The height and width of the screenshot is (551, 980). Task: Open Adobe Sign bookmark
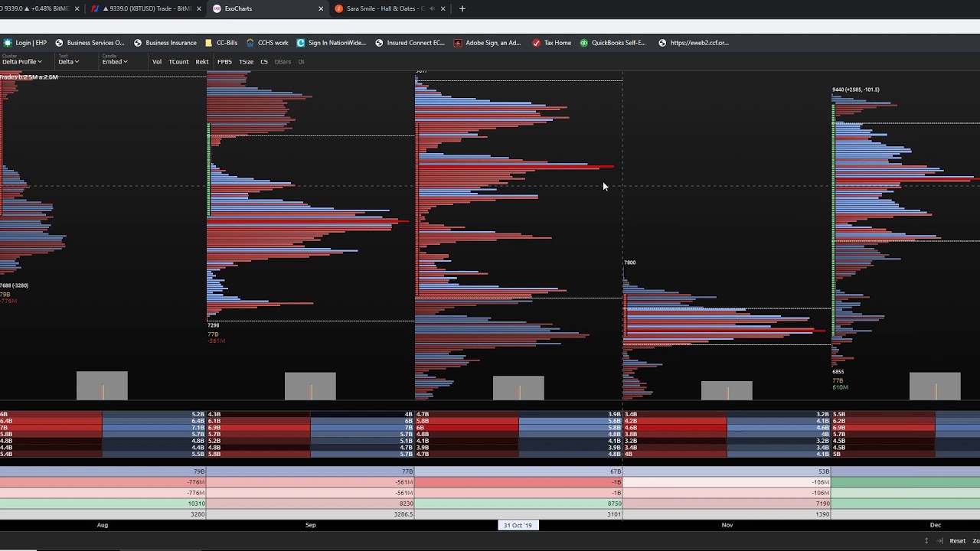[487, 43]
